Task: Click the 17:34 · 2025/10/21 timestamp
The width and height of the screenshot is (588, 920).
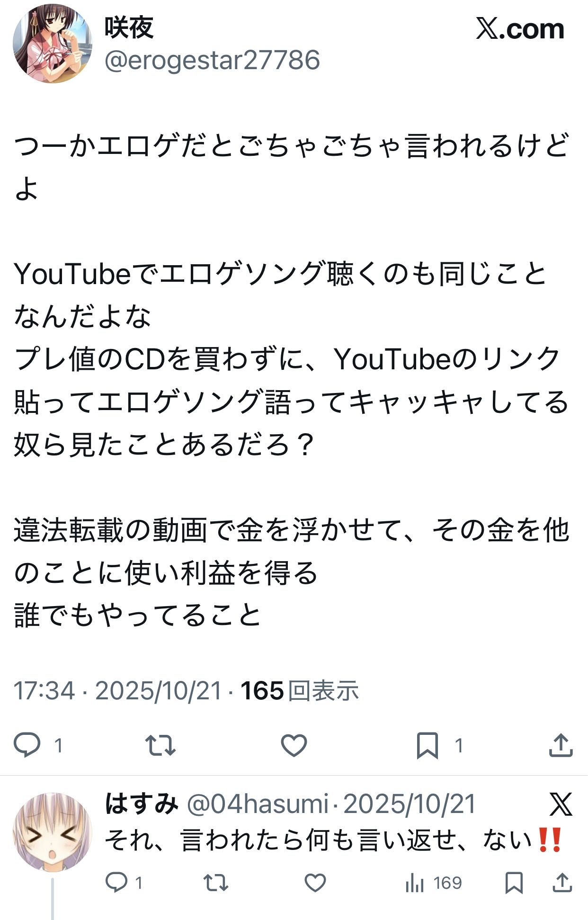Action: (x=117, y=691)
